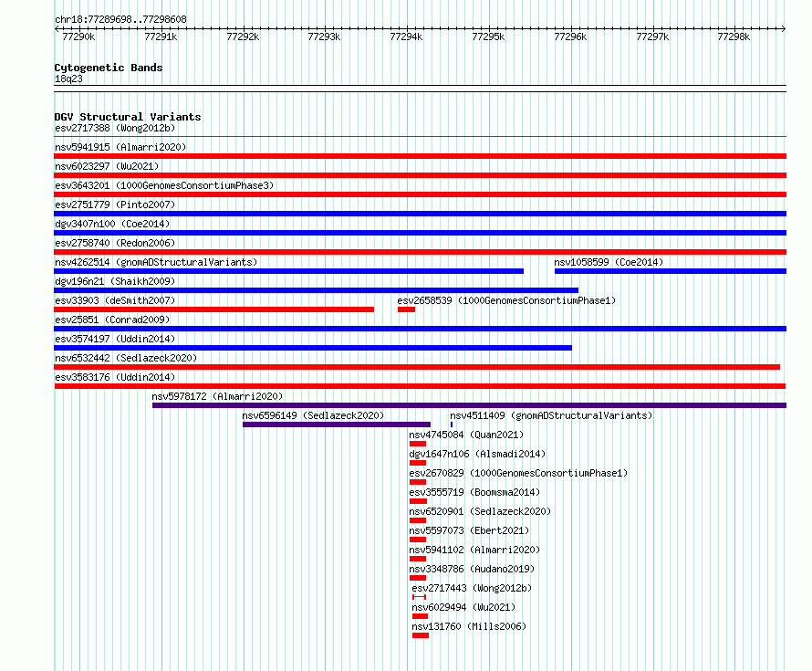Select nsv6520901 (Sedlazeck2020) label
Viewport: 812px width, 671px height.
480,511
